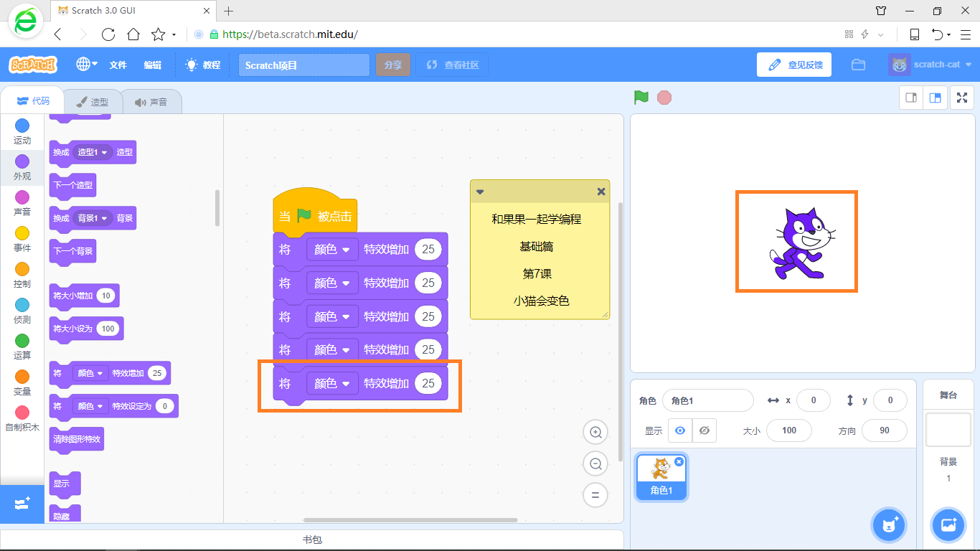Viewport: 980px width, 551px height.
Task: Click the red stop sign button
Action: [664, 98]
